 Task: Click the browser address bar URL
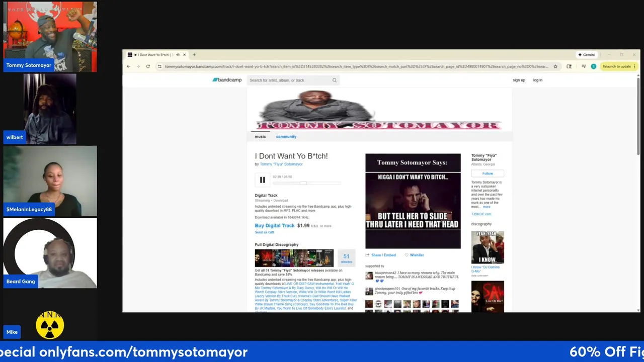(x=356, y=66)
